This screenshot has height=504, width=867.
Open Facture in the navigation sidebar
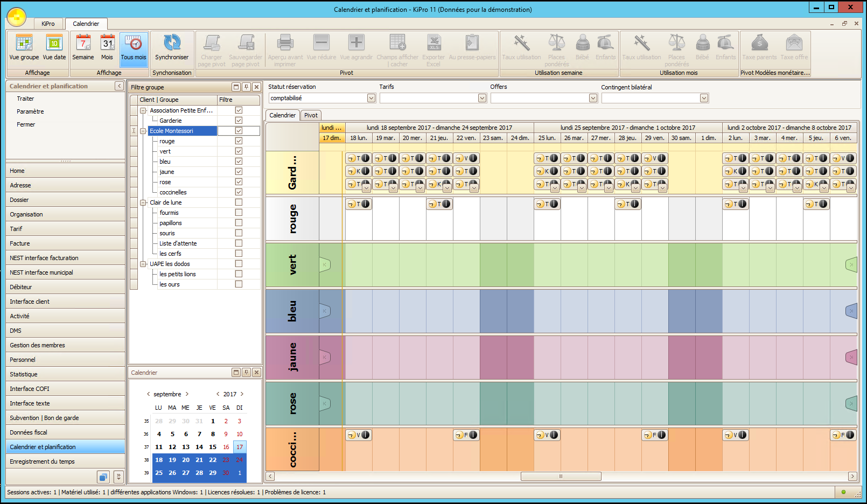click(20, 243)
